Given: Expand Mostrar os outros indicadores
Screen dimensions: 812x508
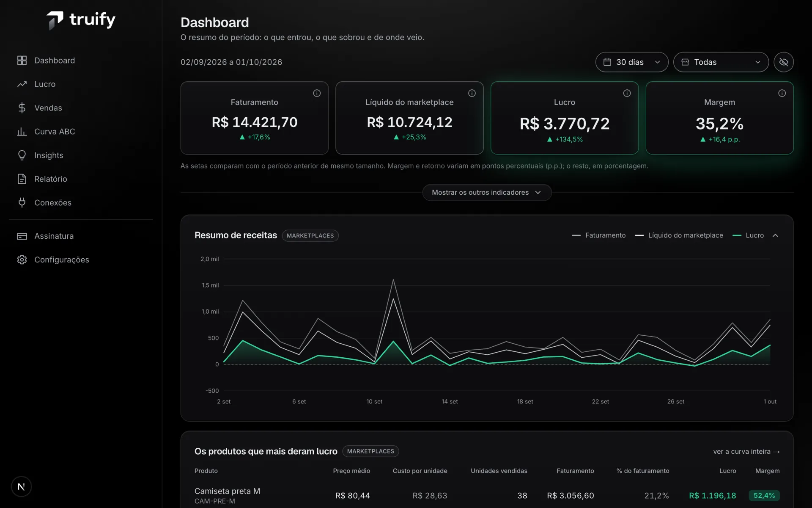Looking at the screenshot, I should point(487,193).
